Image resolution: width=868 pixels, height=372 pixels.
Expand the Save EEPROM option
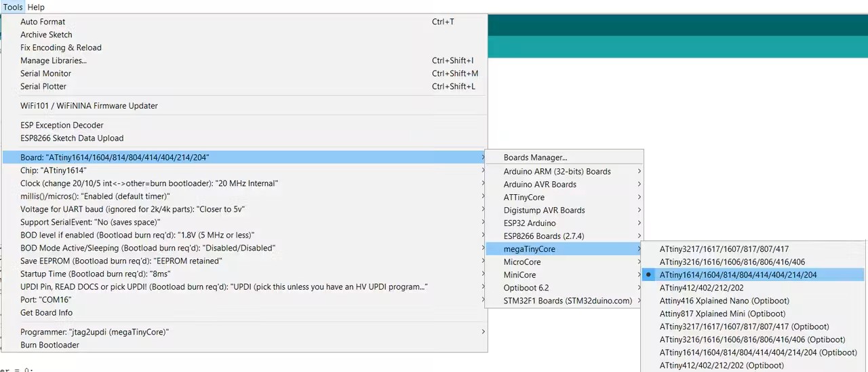tap(244, 261)
